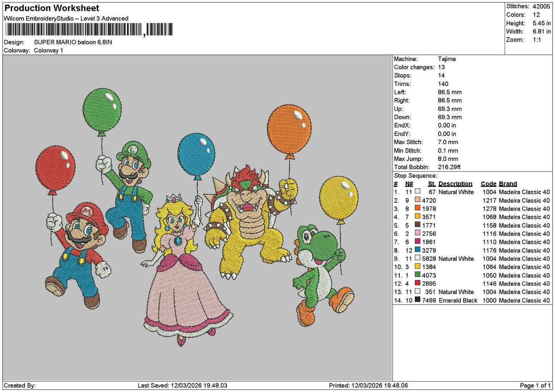Click thread code 1217
The width and height of the screenshot is (555, 392).
(489, 200)
